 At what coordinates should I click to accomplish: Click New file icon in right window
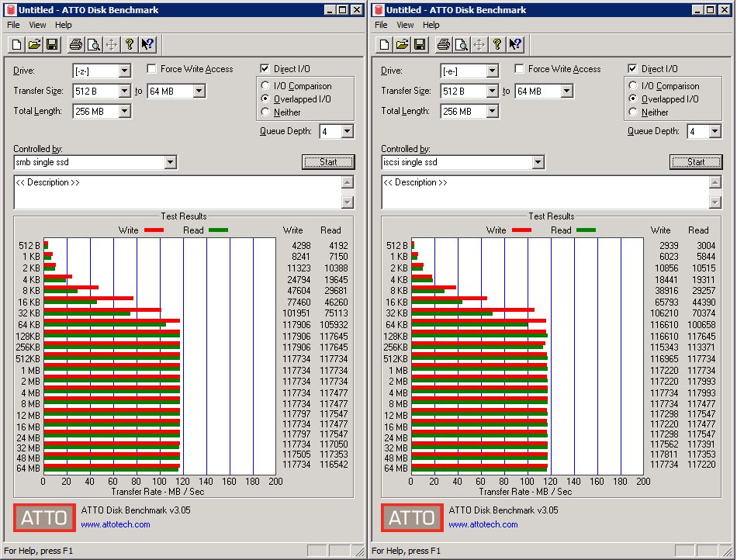coord(384,45)
